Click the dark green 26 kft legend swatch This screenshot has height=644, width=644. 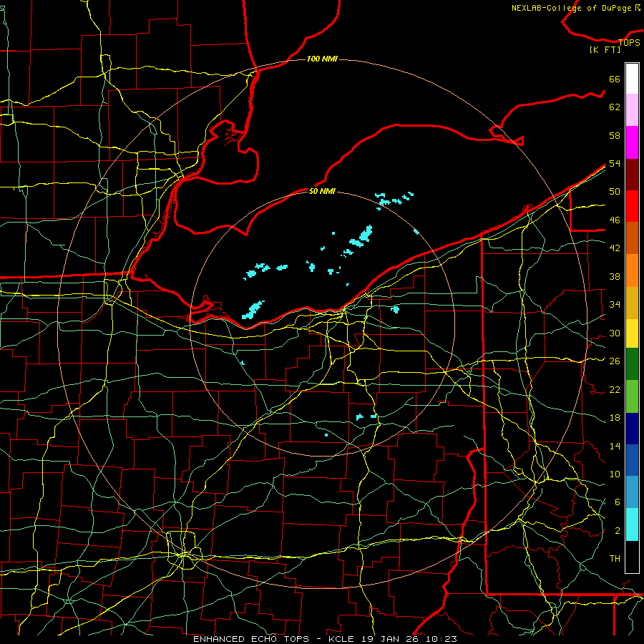tap(632, 364)
